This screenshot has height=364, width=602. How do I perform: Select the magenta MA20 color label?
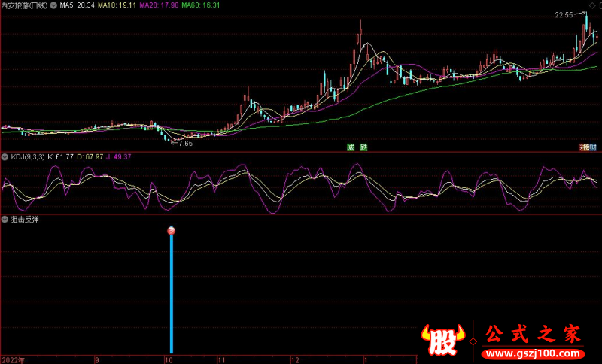[x=160, y=5]
